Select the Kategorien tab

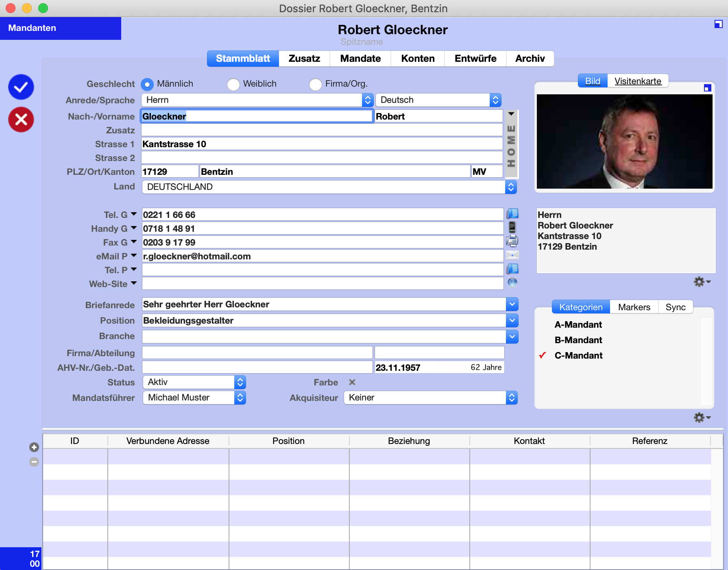581,307
